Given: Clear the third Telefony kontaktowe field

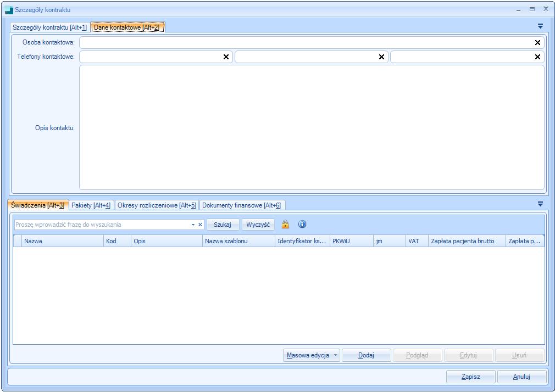Looking at the screenshot, I should [x=537, y=57].
